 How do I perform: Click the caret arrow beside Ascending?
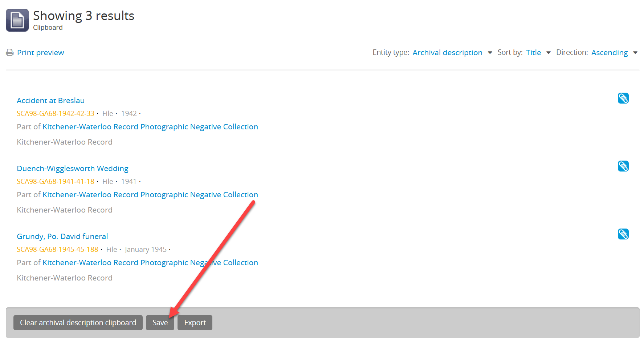click(x=635, y=53)
